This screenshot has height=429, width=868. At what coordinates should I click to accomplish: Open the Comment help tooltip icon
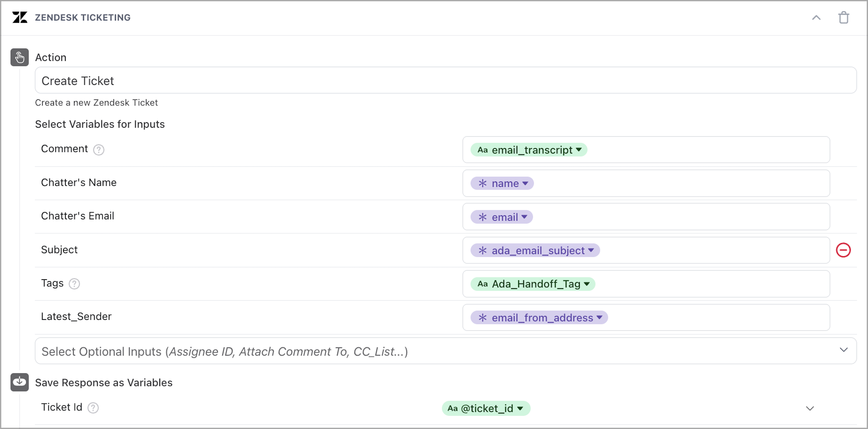click(x=99, y=149)
